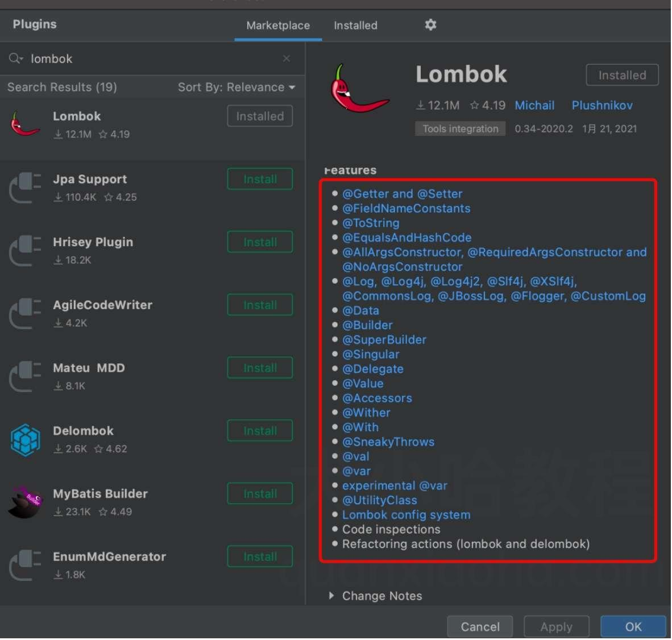The image size is (672, 640).
Task: Open the Sort By Relevance dropdown
Action: (237, 88)
